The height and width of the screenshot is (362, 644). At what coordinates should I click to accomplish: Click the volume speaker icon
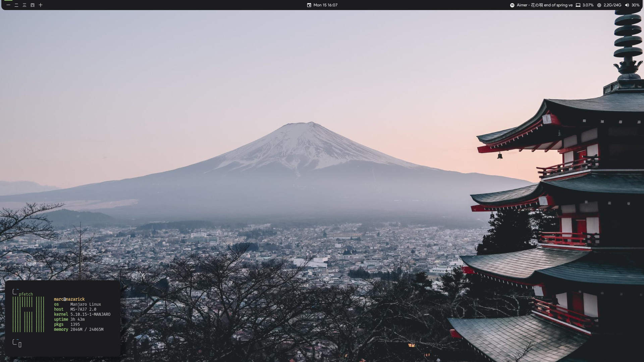click(627, 5)
